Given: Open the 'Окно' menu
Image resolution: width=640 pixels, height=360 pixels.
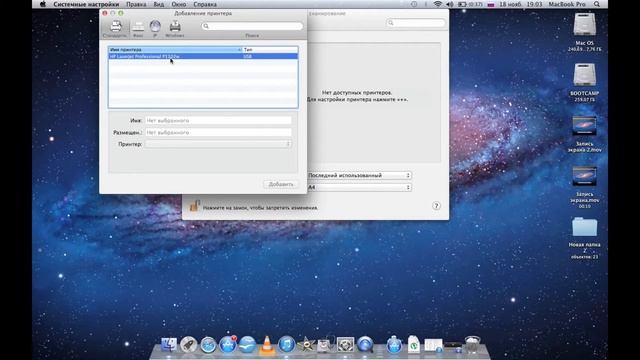Looking at the screenshot, I should [179, 4].
